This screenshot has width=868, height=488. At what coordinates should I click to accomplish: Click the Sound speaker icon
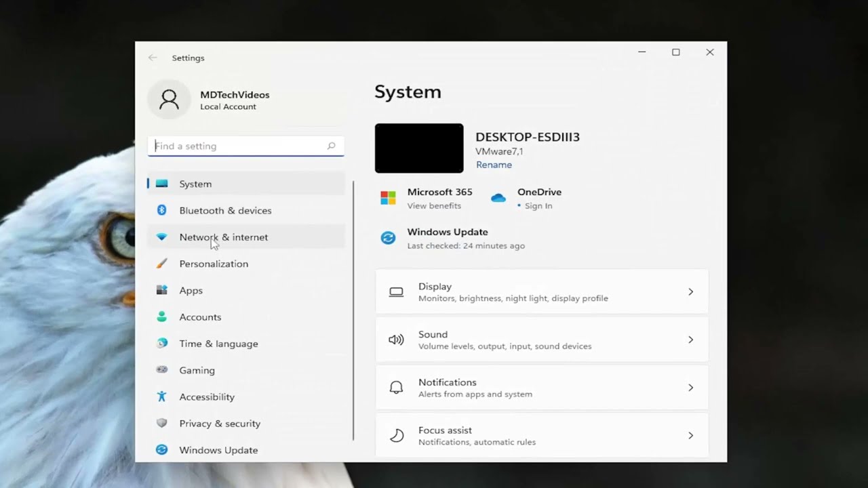(x=396, y=340)
